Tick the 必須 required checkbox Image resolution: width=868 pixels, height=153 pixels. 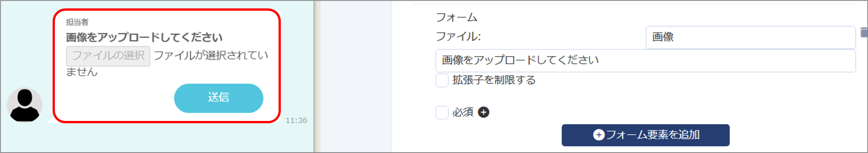(442, 113)
